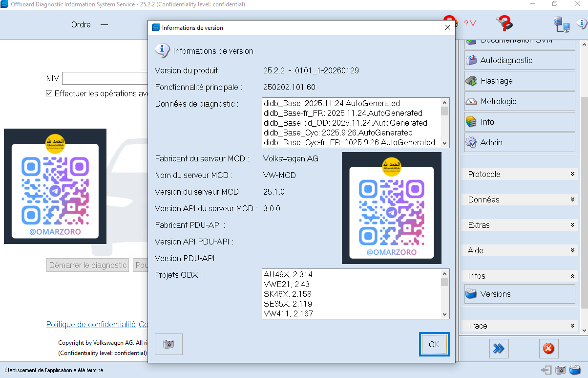Click the MCD API version '3.0.0'
The image size is (588, 378).
pos(272,208)
